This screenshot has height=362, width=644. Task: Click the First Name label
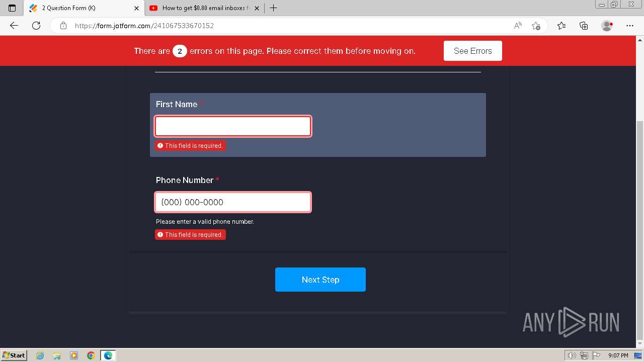click(177, 104)
